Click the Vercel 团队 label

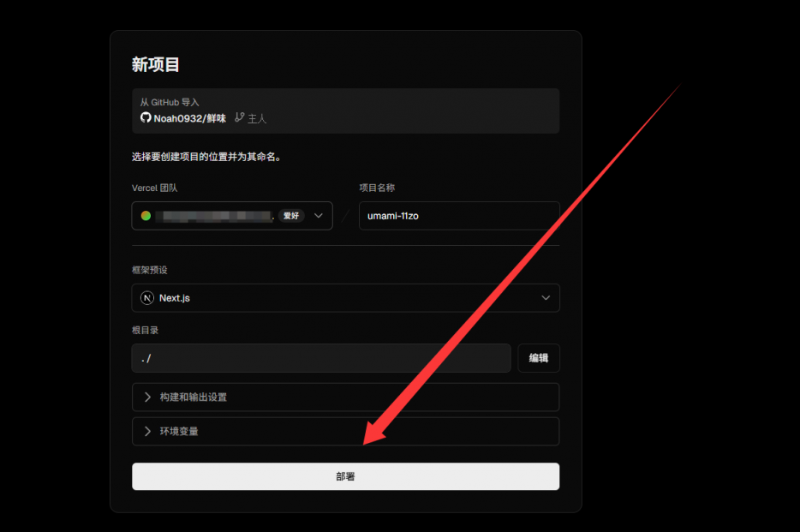(x=154, y=188)
